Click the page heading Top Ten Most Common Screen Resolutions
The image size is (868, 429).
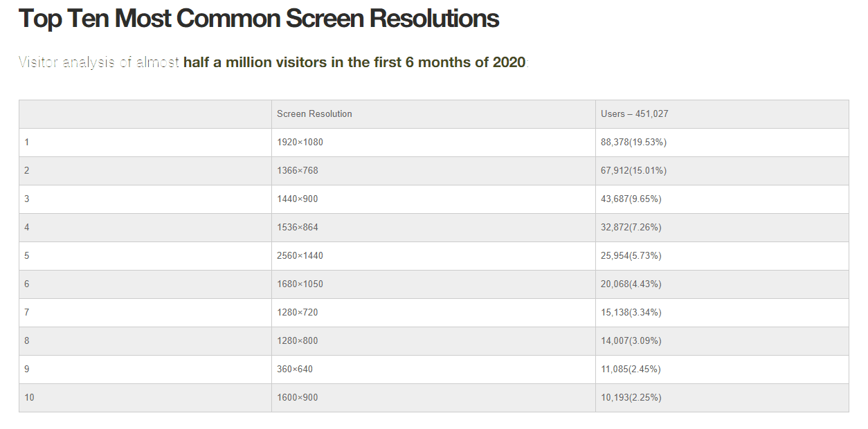258,19
